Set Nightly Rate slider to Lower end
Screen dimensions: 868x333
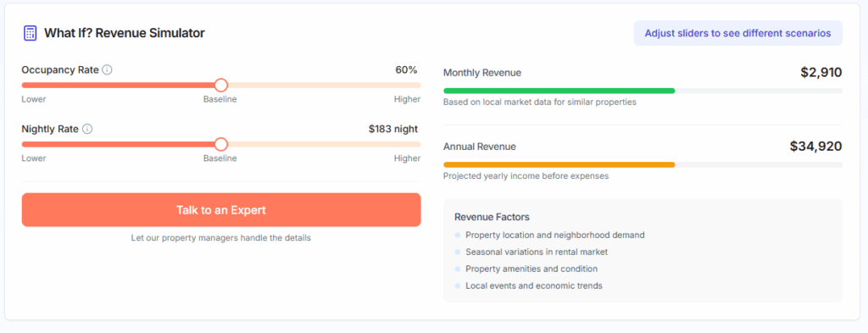23,144
